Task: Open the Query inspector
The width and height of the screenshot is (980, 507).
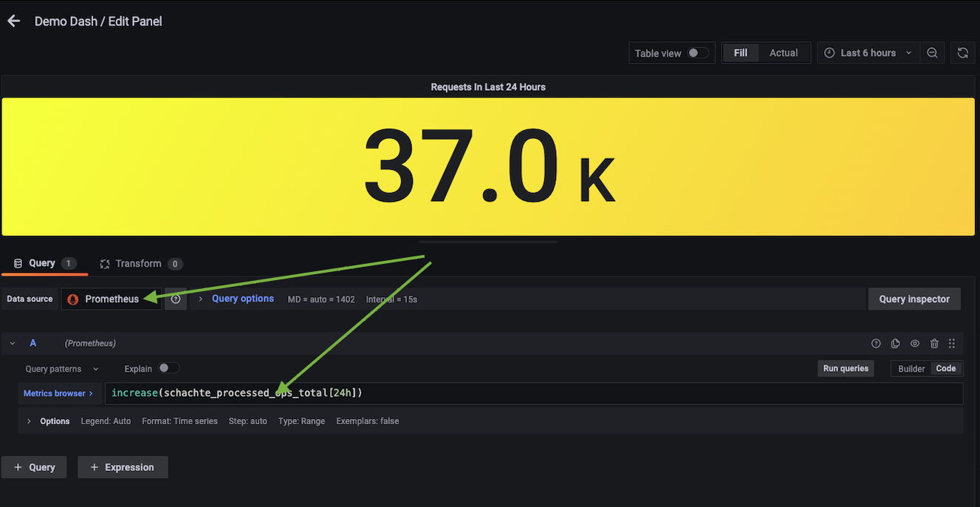Action: (x=914, y=299)
